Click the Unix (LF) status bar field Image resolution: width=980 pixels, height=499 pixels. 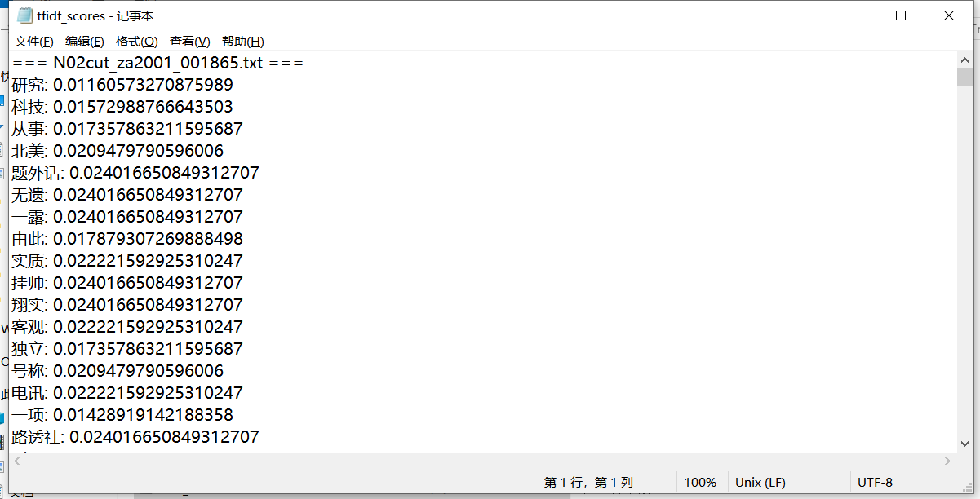click(760, 482)
